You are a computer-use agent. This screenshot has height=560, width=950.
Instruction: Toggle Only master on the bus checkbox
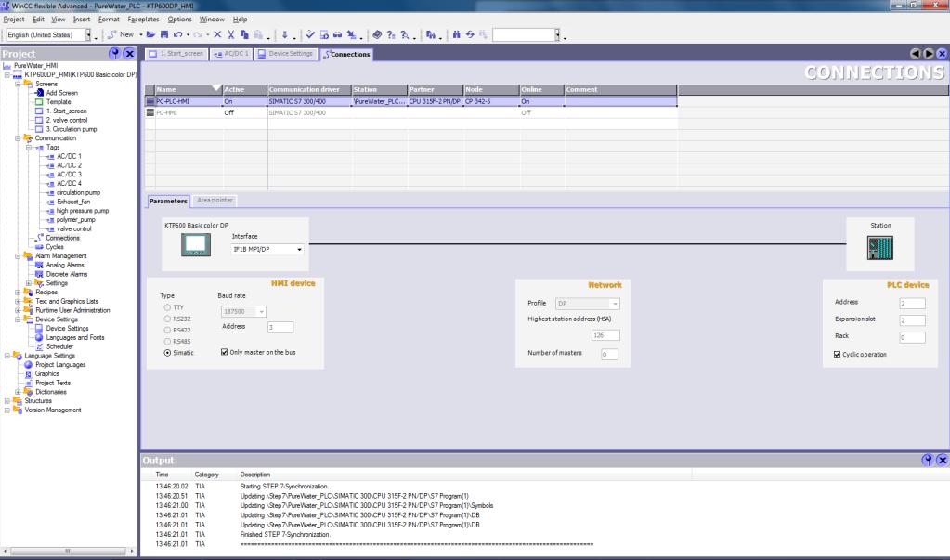pyautogui.click(x=224, y=352)
